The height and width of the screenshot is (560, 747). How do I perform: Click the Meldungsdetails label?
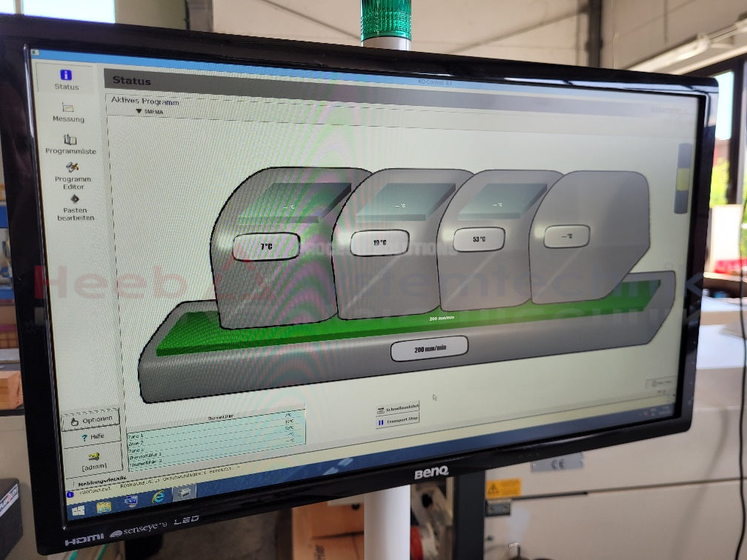click(x=102, y=481)
